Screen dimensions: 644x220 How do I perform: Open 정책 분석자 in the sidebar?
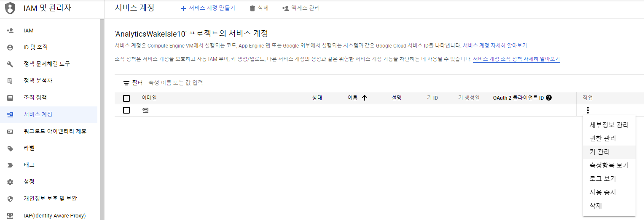pyautogui.click(x=48, y=81)
